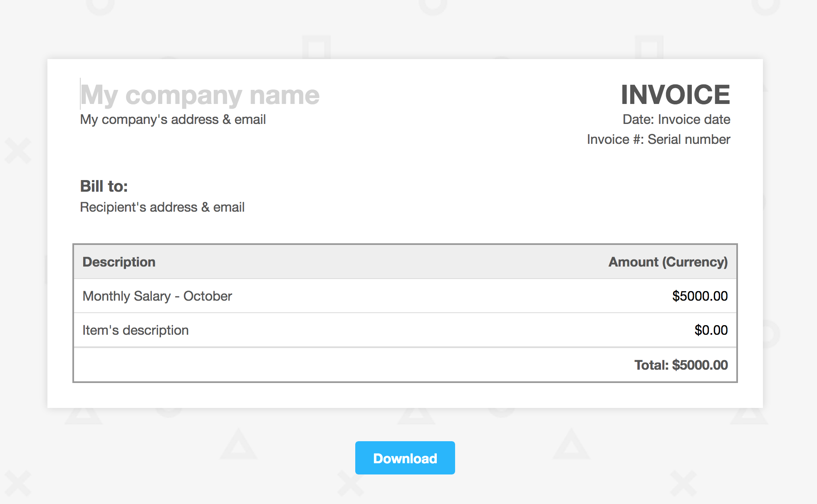
Task: Click the Serial number field
Action: point(688,139)
